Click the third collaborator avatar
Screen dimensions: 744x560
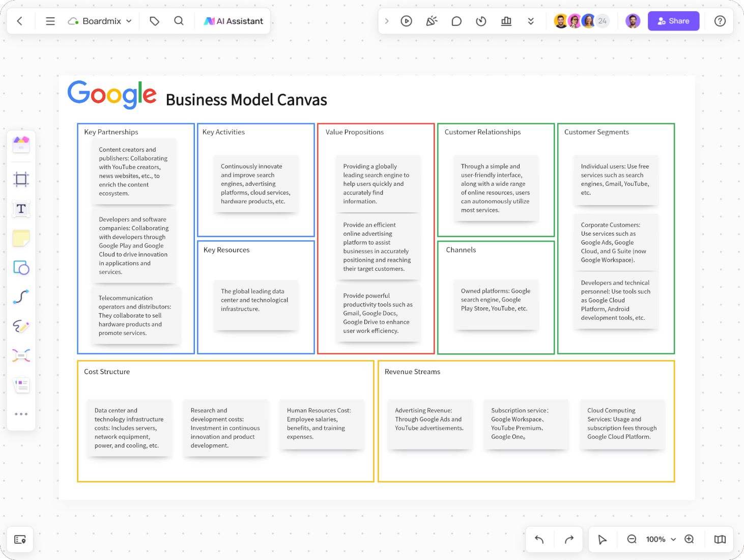pyautogui.click(x=588, y=21)
